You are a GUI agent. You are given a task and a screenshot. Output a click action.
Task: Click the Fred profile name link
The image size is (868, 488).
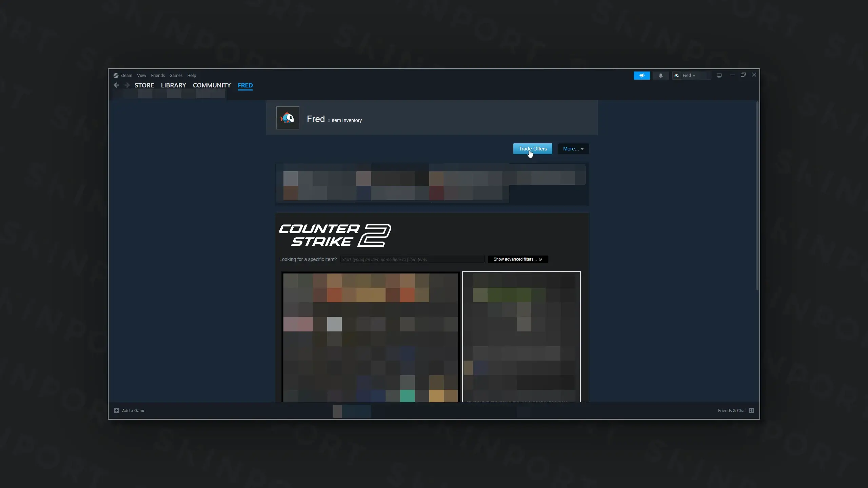coord(316,119)
